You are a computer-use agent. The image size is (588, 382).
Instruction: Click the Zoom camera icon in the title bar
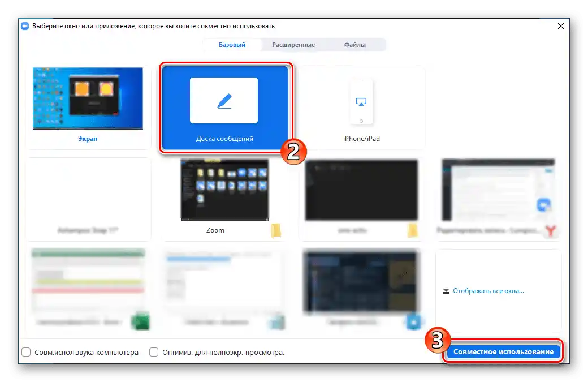[x=24, y=25]
